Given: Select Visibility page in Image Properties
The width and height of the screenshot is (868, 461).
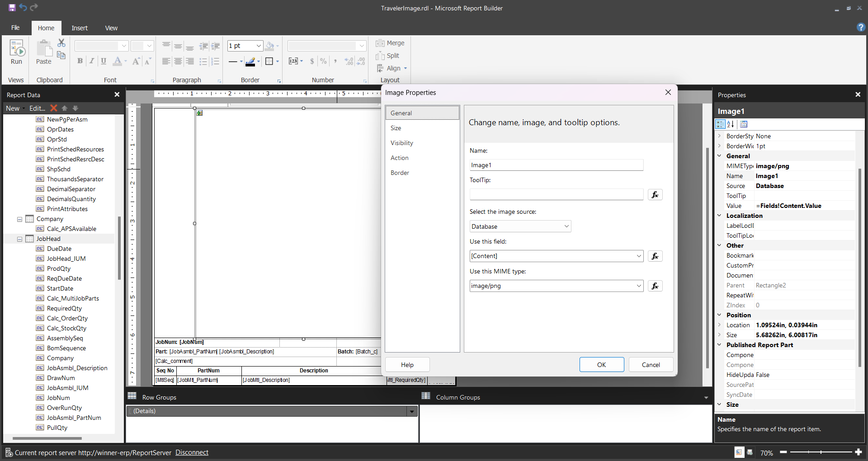Looking at the screenshot, I should point(401,143).
